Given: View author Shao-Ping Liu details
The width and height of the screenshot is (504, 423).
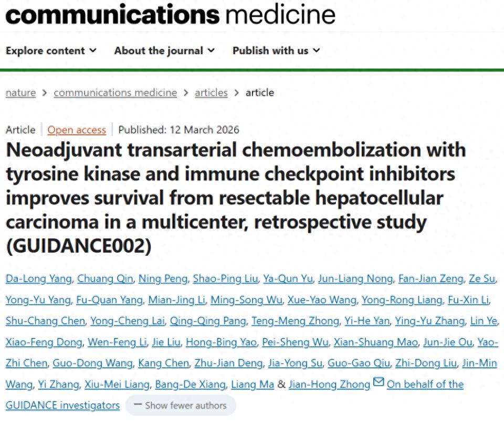Looking at the screenshot, I should (x=225, y=279).
